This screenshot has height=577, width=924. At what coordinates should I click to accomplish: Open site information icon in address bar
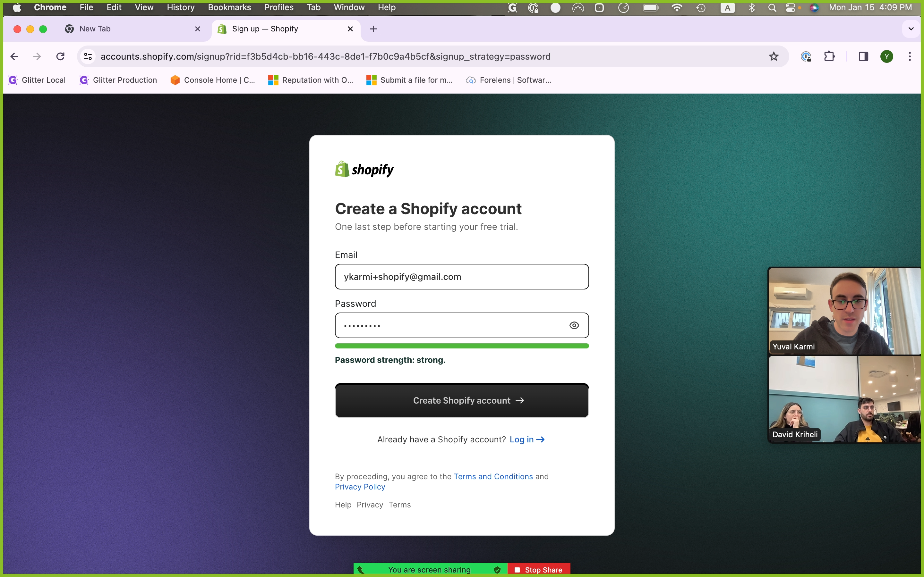[88, 56]
